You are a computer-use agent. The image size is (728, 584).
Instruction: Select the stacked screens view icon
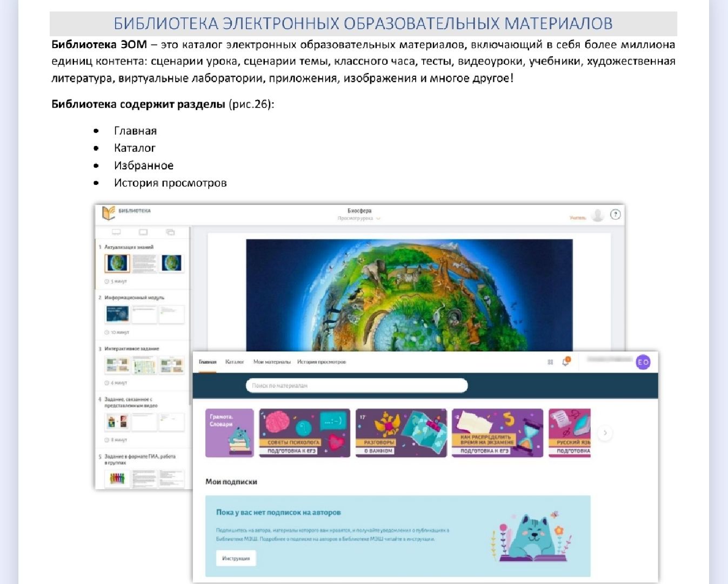[x=170, y=232]
